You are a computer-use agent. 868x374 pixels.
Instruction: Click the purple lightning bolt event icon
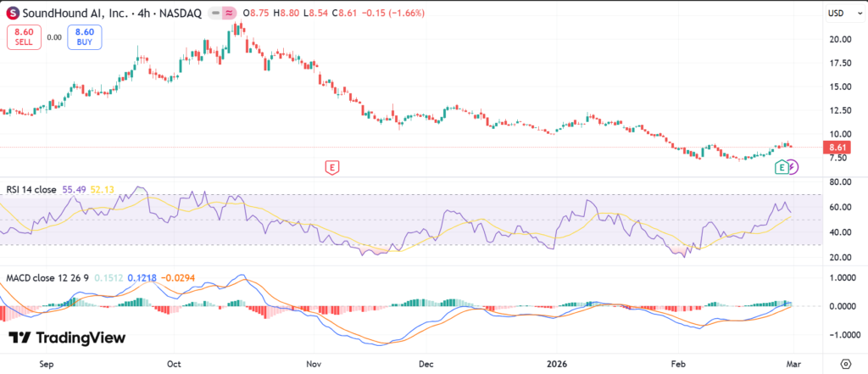[x=793, y=167]
